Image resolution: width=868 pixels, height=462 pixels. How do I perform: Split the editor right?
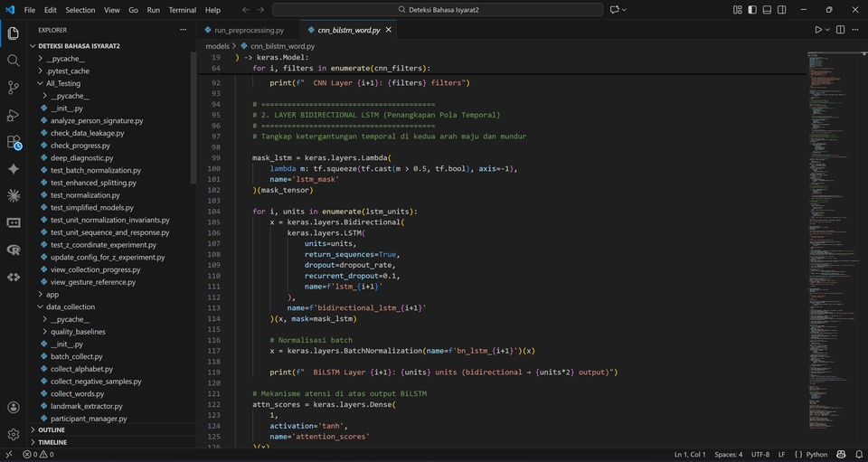point(840,30)
